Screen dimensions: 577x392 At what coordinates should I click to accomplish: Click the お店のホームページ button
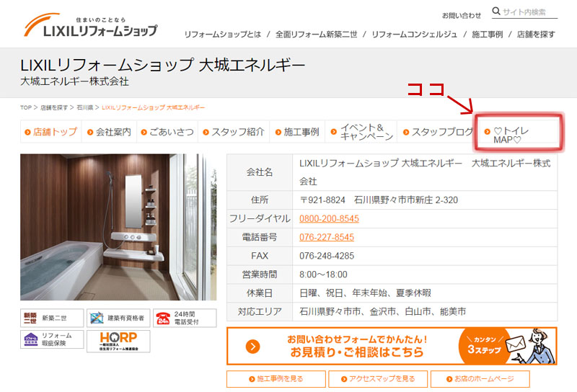(480, 379)
